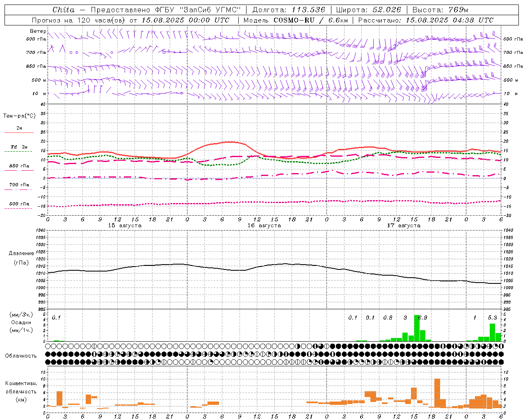Click the 'Тем-ра(°C)' panel label
525x420 pixels.
click(x=19, y=116)
